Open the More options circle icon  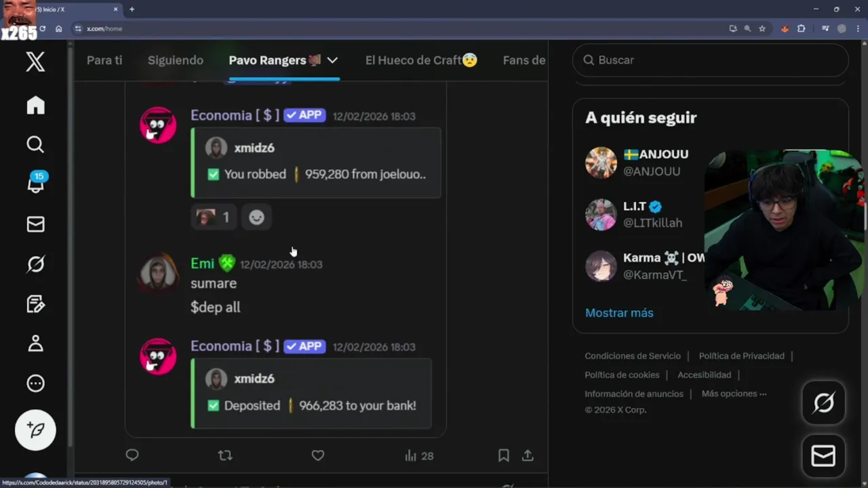(x=35, y=383)
